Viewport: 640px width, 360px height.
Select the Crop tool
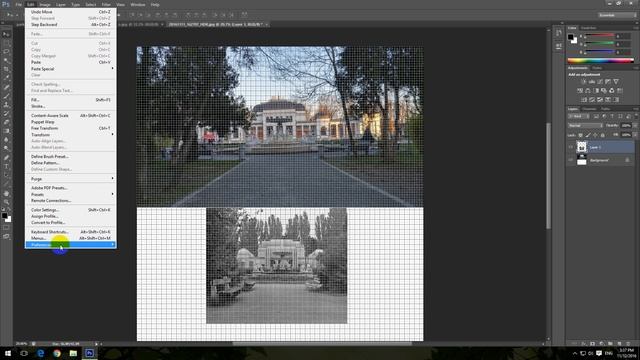point(6,69)
